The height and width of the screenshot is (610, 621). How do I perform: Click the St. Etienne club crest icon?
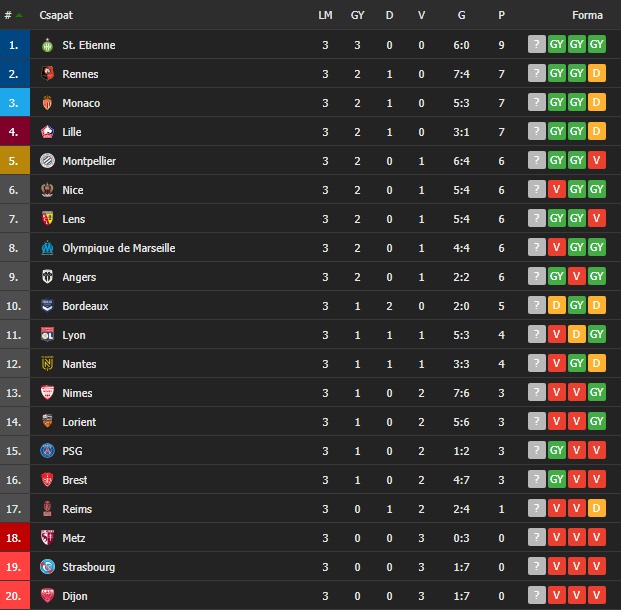(48, 45)
